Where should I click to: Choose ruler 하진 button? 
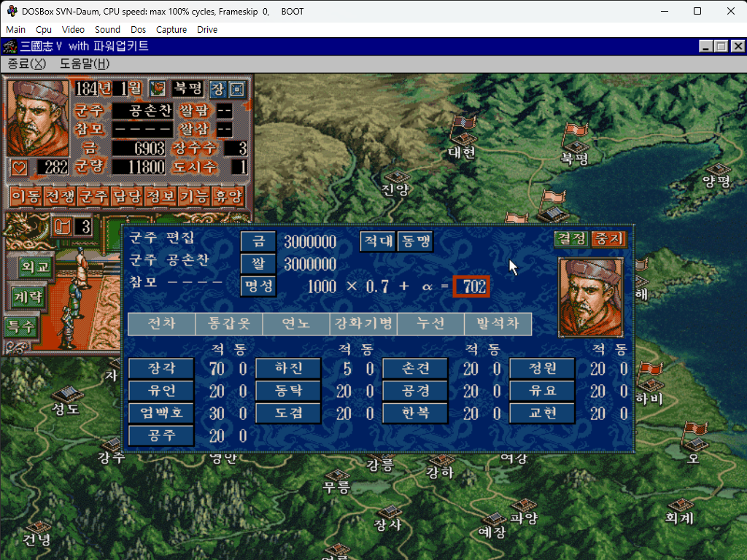coord(288,368)
